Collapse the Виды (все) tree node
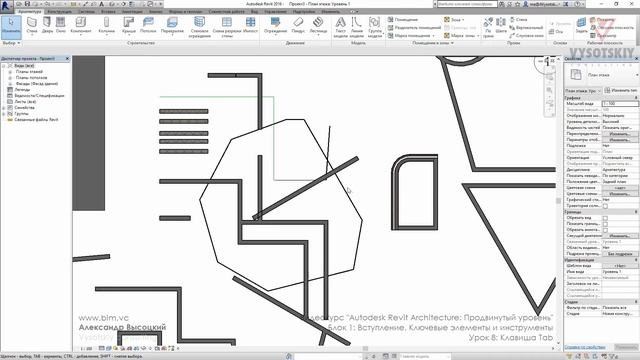The image size is (640, 360). [4, 66]
